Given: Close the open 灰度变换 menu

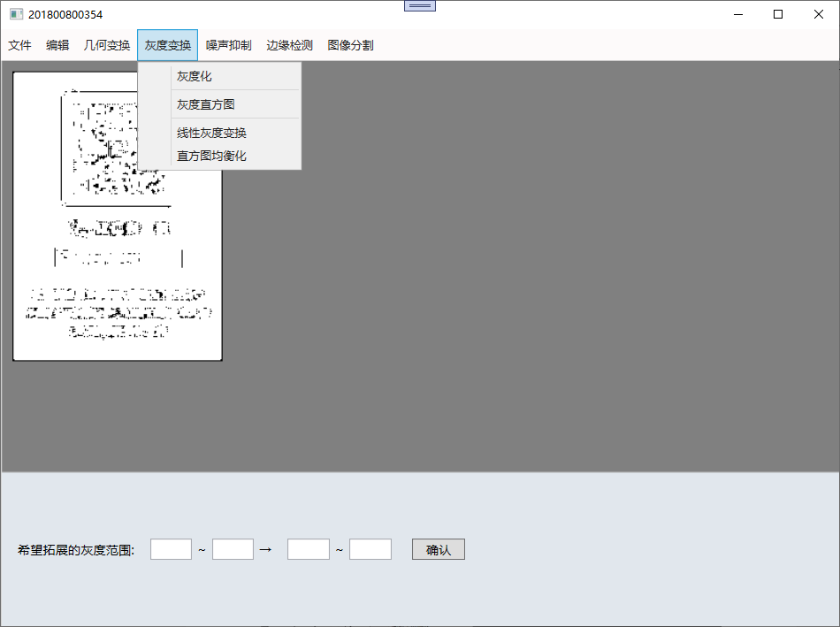Looking at the screenshot, I should tap(168, 46).
